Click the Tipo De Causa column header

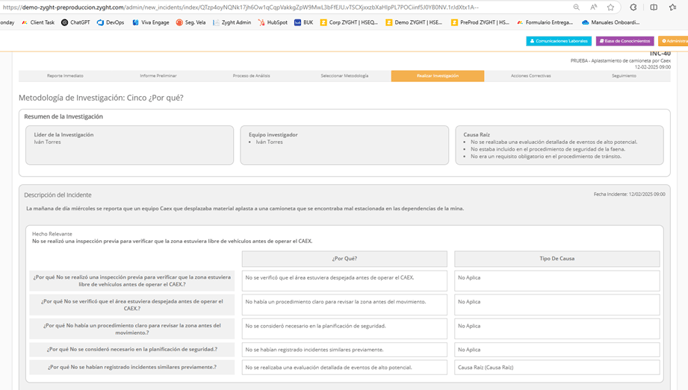click(x=557, y=259)
